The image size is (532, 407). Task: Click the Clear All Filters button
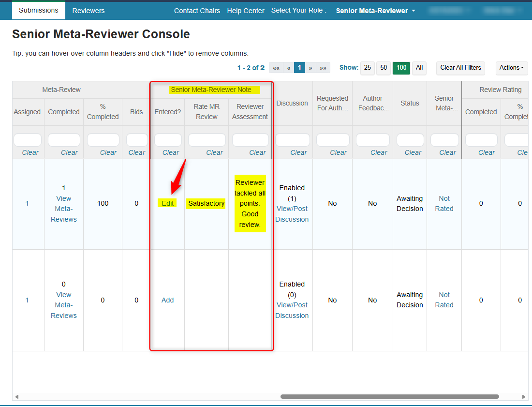click(461, 68)
